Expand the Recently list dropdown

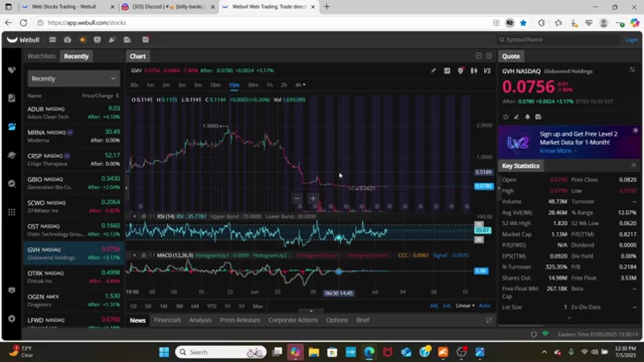[x=73, y=78]
